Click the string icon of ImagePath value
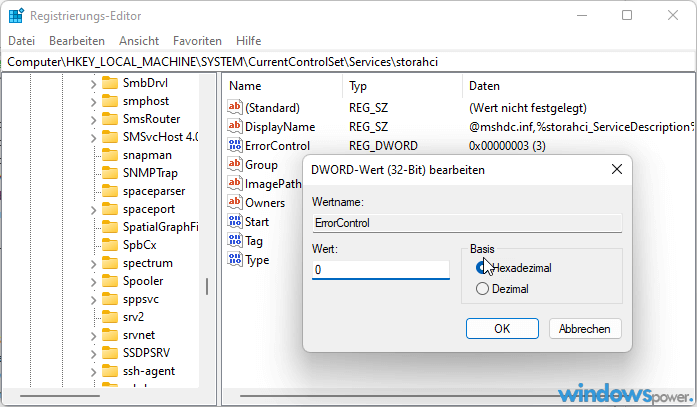 235,183
